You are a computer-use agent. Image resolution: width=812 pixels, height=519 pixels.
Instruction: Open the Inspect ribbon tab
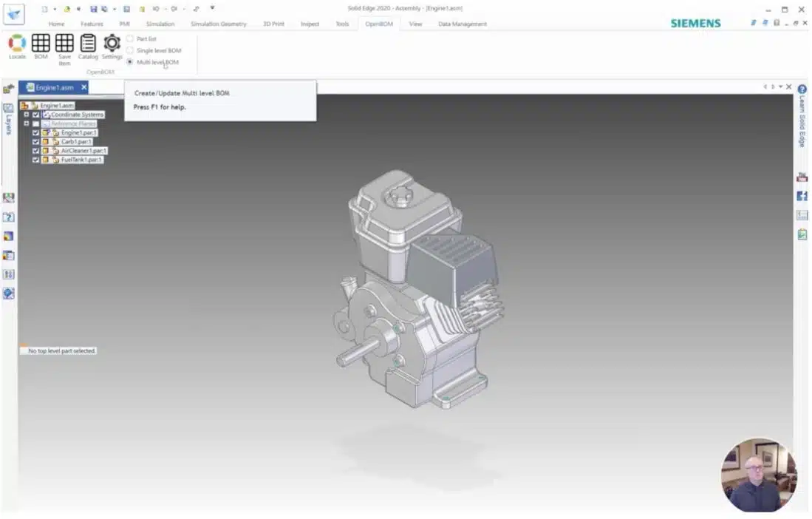310,24
